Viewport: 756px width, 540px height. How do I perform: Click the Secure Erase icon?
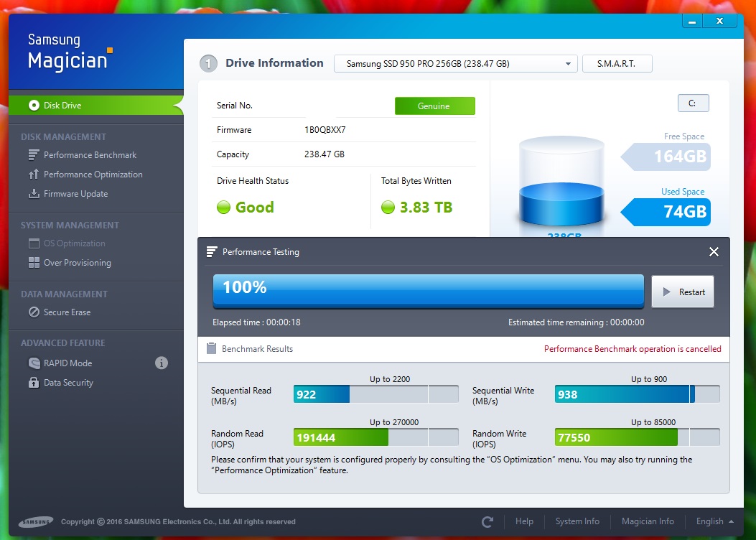33,312
